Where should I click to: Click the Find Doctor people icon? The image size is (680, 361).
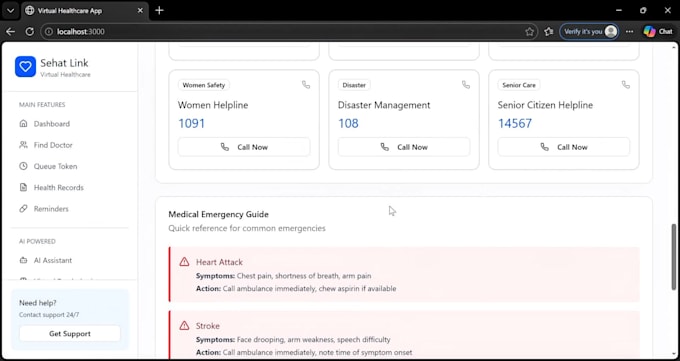tap(23, 145)
